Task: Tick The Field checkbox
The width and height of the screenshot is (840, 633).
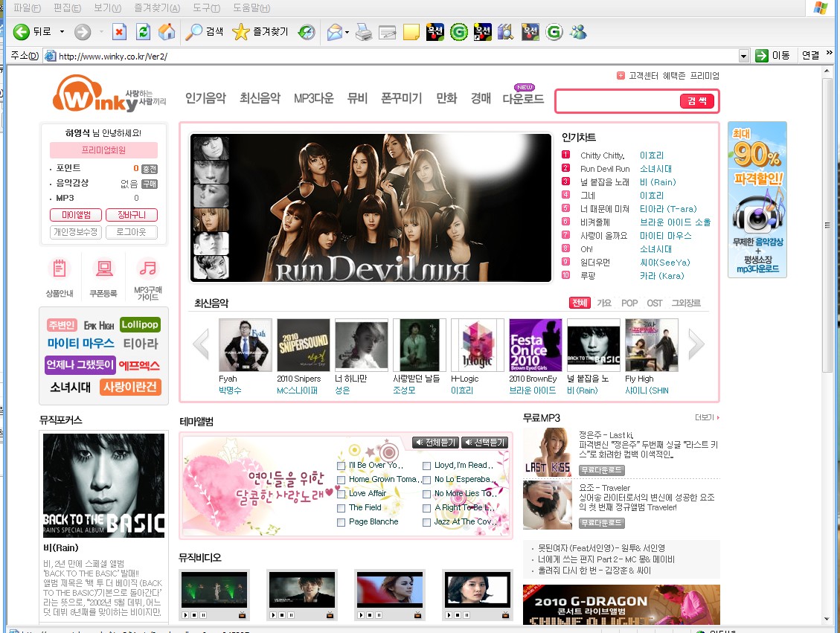Action: (x=341, y=508)
